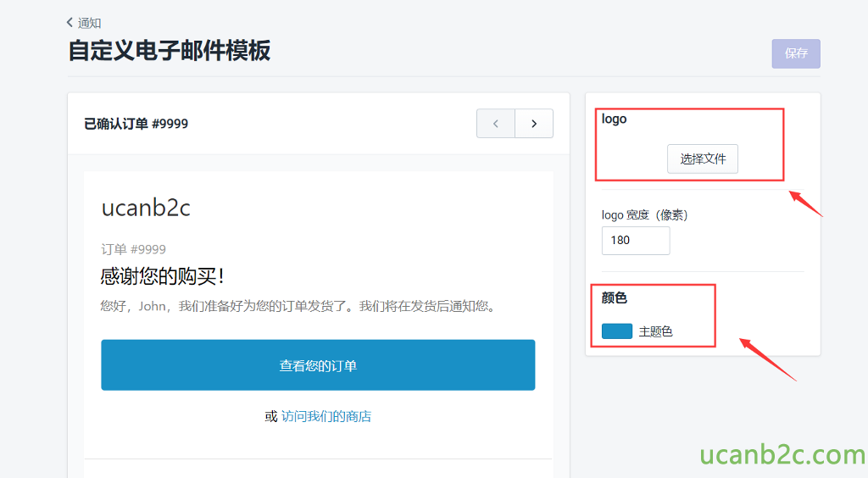Open the 访问我们的商店 link
The height and width of the screenshot is (478, 868).
pos(326,416)
